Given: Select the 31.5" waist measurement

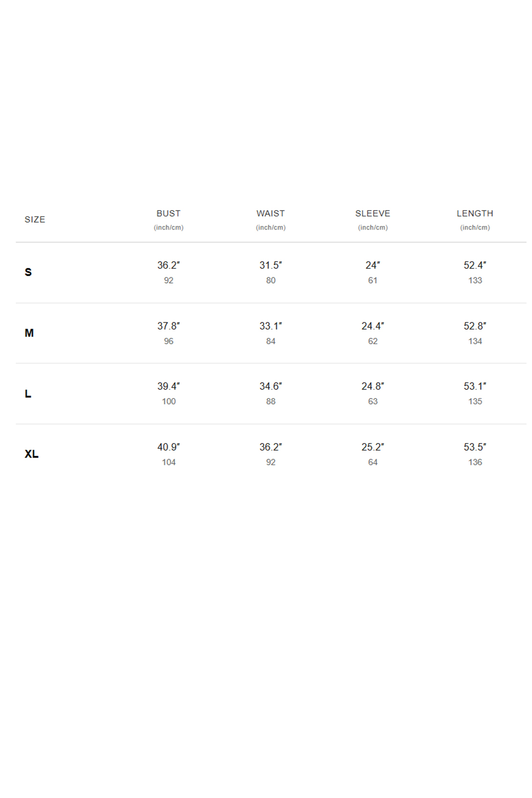Looking at the screenshot, I should pos(270,265).
